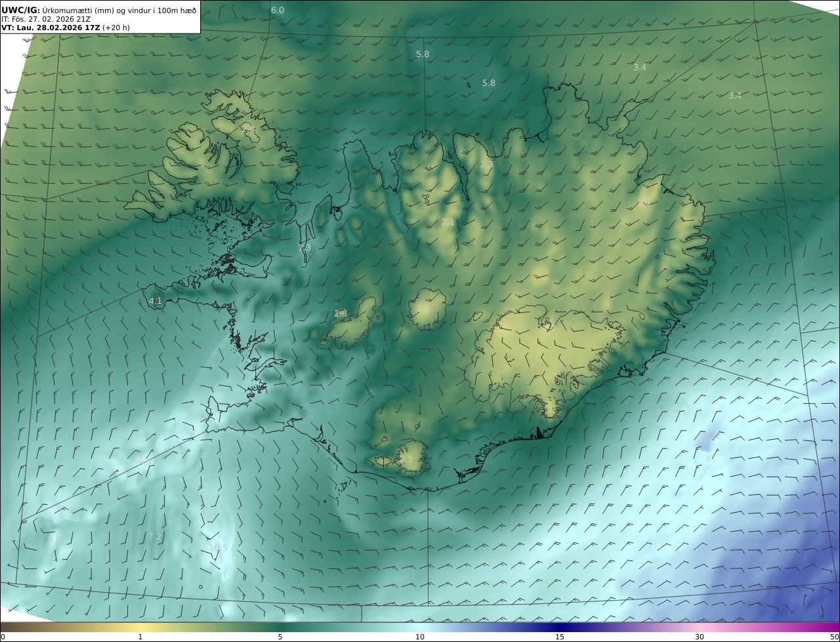840x642 pixels.
Task: Click the "5" tick label on the colorbar
Action: click(280, 637)
